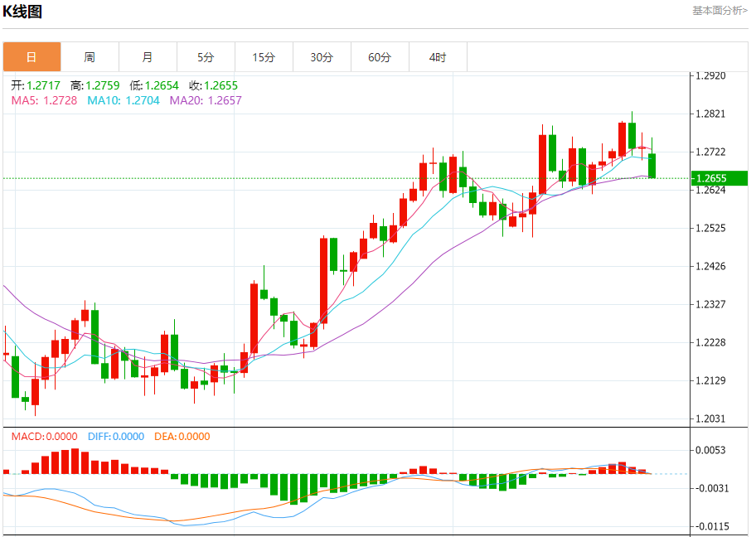
Task: Click the 1.2031 price axis label
Action: (710, 418)
